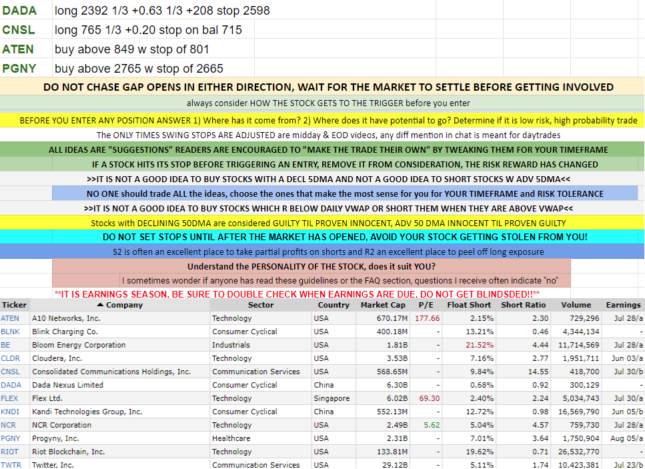
Task: Sort by the Sector column header
Action: point(260,305)
